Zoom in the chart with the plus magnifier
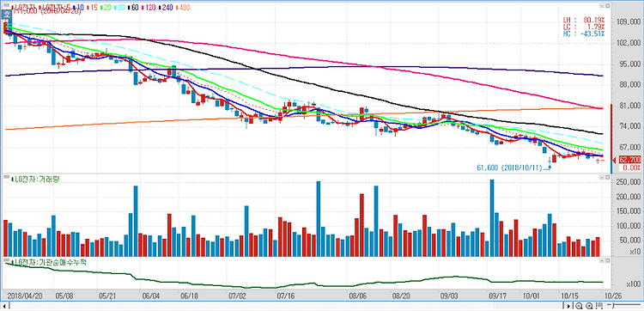The width and height of the screenshot is (644, 311). pyautogui.click(x=589, y=306)
